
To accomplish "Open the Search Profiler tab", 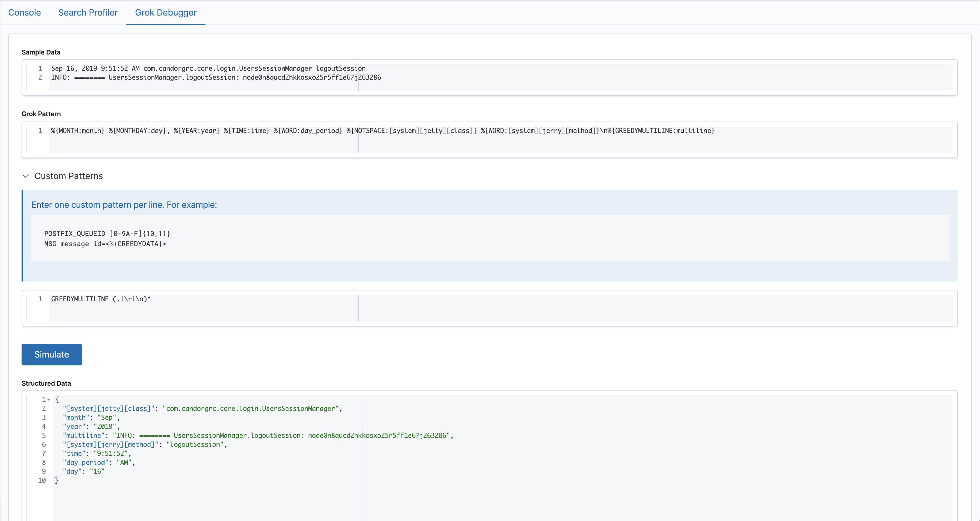I will click(88, 13).
